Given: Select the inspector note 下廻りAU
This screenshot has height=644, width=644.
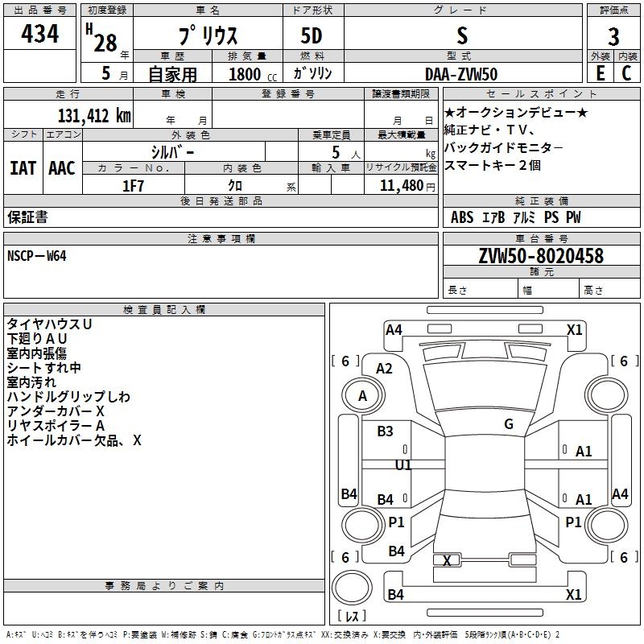Looking at the screenshot, I should pyautogui.click(x=37, y=338).
